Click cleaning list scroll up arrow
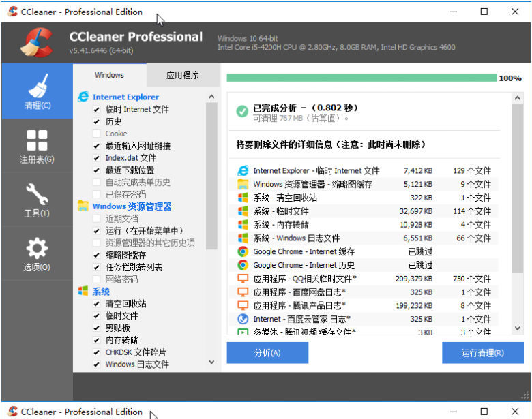Viewport: 532px width, 419px height. [211, 97]
